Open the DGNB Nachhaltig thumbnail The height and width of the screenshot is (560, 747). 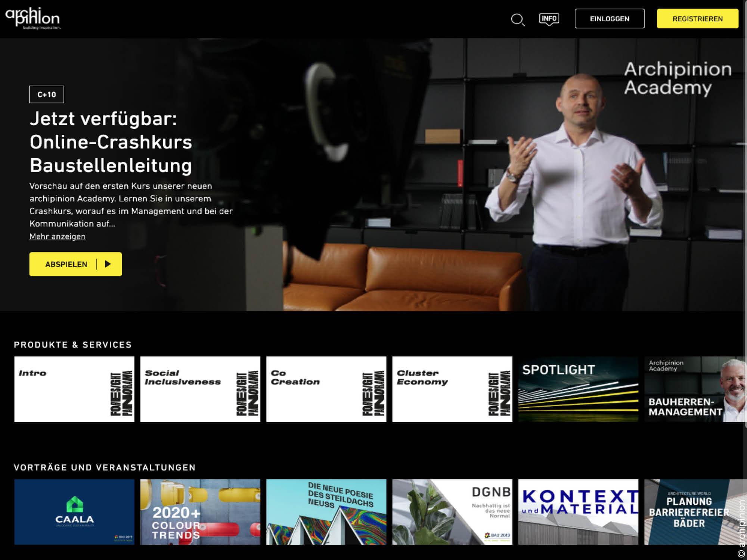452,512
